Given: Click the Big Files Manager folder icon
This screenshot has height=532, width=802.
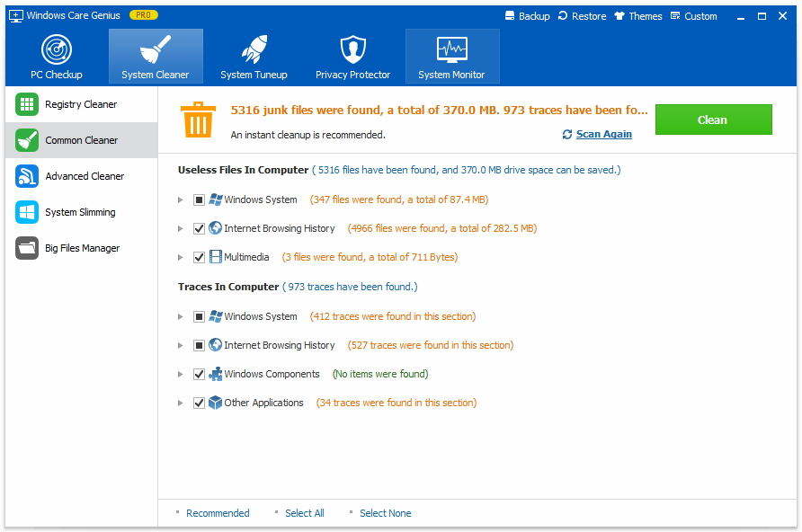Looking at the screenshot, I should 27,248.
